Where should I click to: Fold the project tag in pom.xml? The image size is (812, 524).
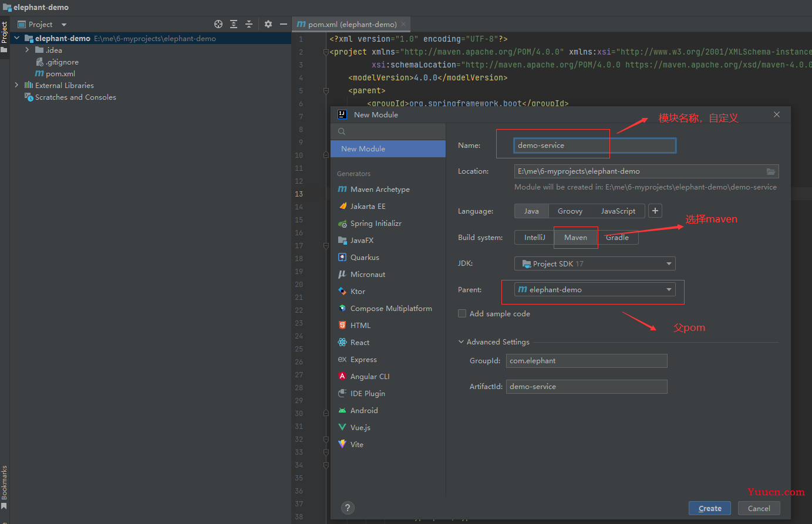tap(326, 52)
